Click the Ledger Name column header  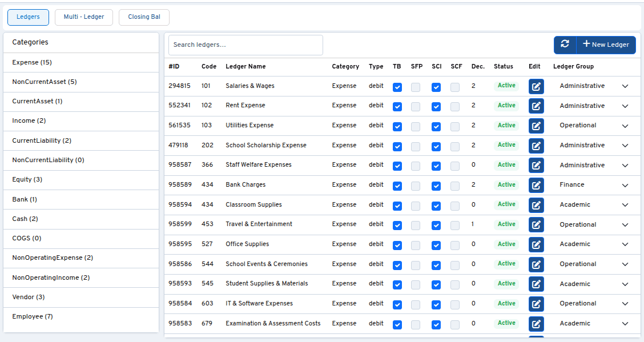point(245,66)
